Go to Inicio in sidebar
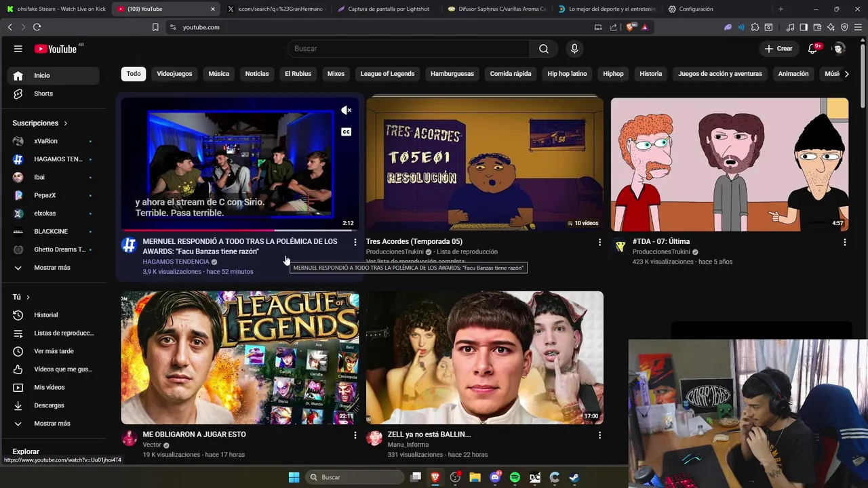 [54, 75]
